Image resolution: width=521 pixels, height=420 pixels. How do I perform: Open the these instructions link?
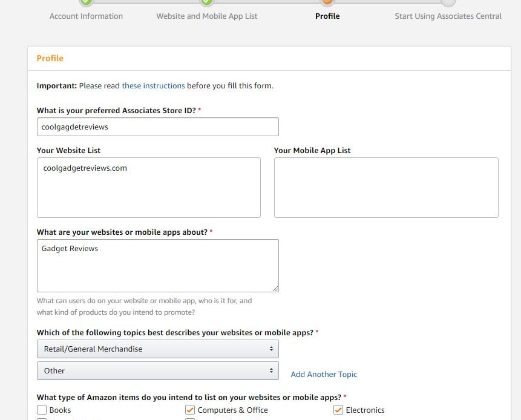[x=153, y=86]
